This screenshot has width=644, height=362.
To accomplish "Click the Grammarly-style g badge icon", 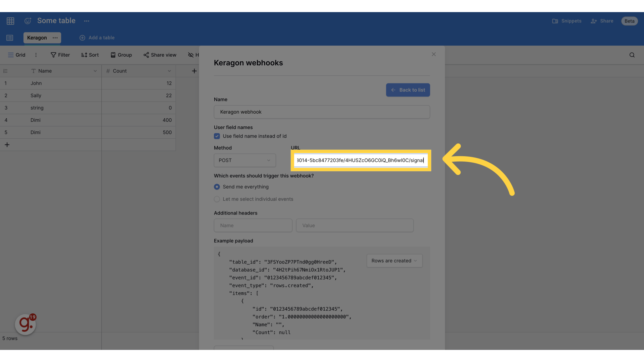I will tap(25, 324).
